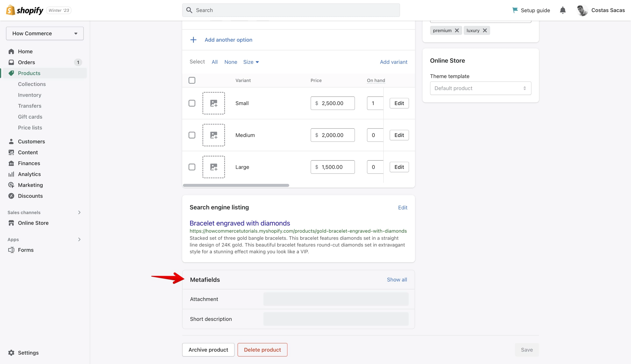
Task: Edit the Small variant
Action: click(x=399, y=103)
